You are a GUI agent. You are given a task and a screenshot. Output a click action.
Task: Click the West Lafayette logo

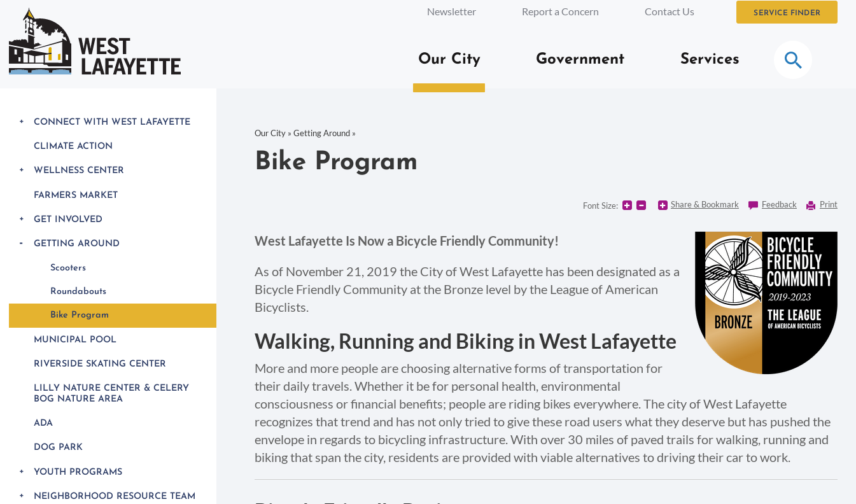click(95, 42)
